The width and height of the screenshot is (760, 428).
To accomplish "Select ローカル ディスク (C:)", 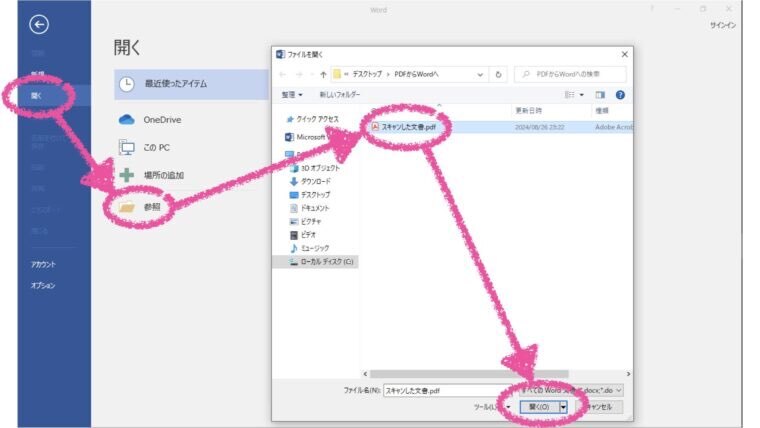I will [326, 262].
